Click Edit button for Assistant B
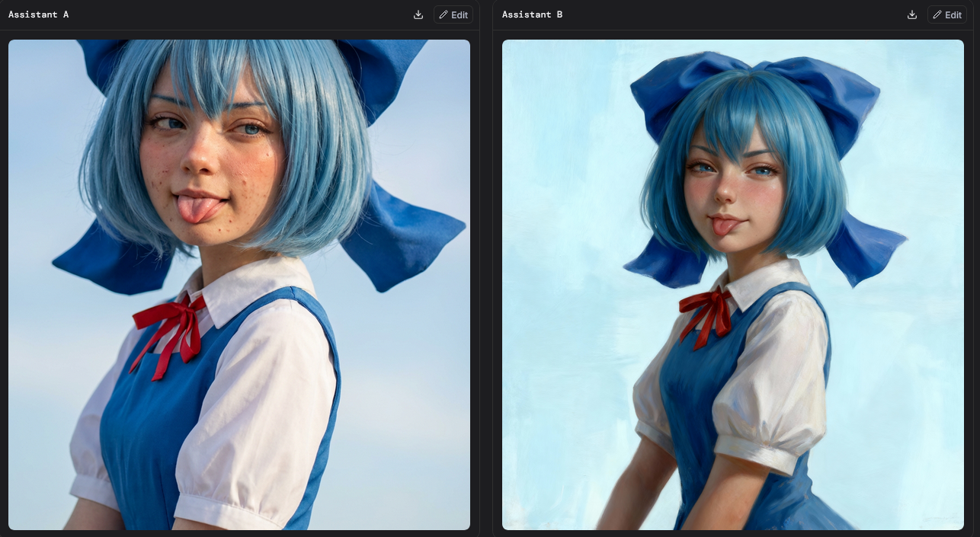980x537 pixels. point(947,14)
